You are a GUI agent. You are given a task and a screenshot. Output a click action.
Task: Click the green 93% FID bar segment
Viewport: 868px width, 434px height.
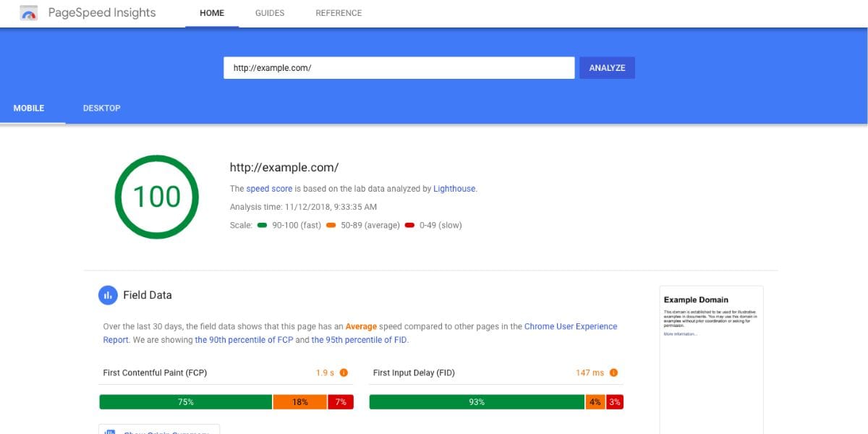click(477, 402)
